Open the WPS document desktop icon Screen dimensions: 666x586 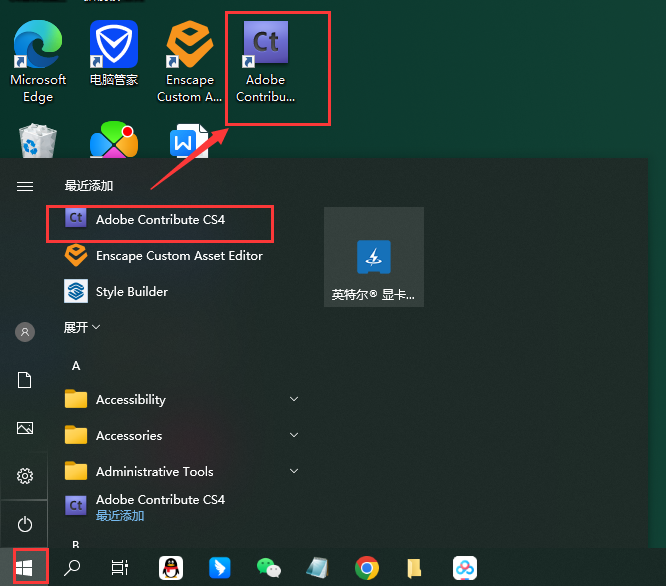(189, 141)
